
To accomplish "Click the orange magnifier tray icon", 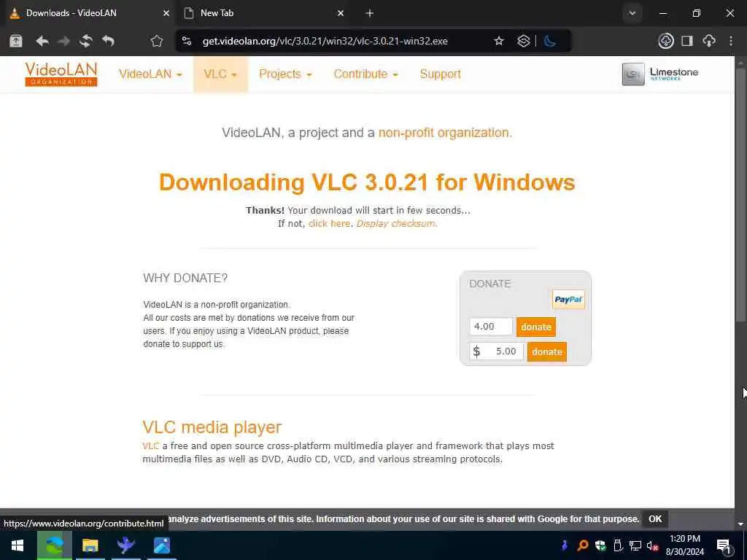I will click(582, 545).
